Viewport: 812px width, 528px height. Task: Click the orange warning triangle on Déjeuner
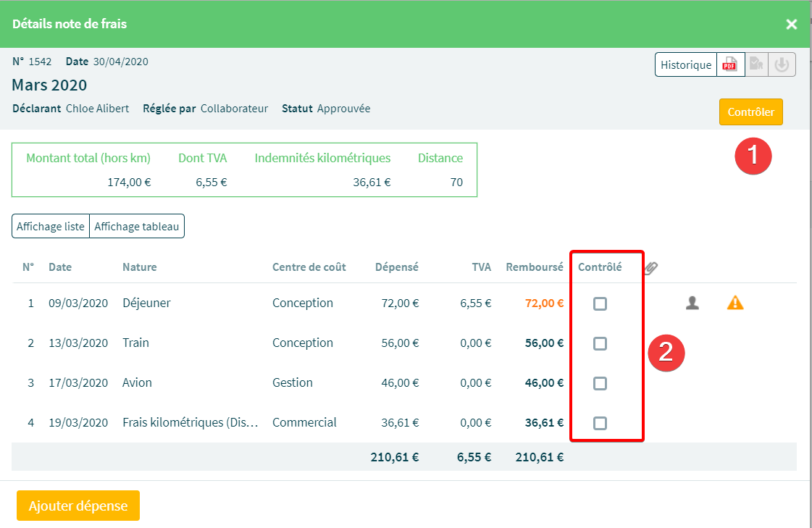tap(735, 303)
